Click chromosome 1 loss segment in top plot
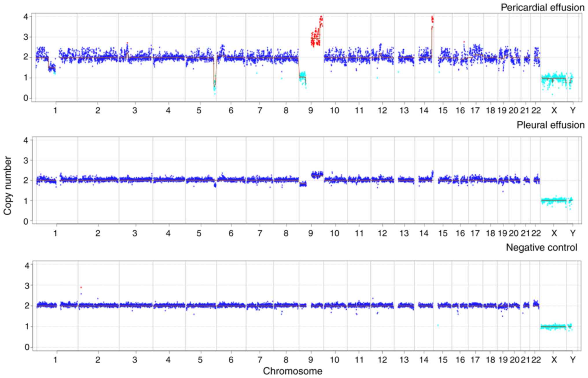 52,67
